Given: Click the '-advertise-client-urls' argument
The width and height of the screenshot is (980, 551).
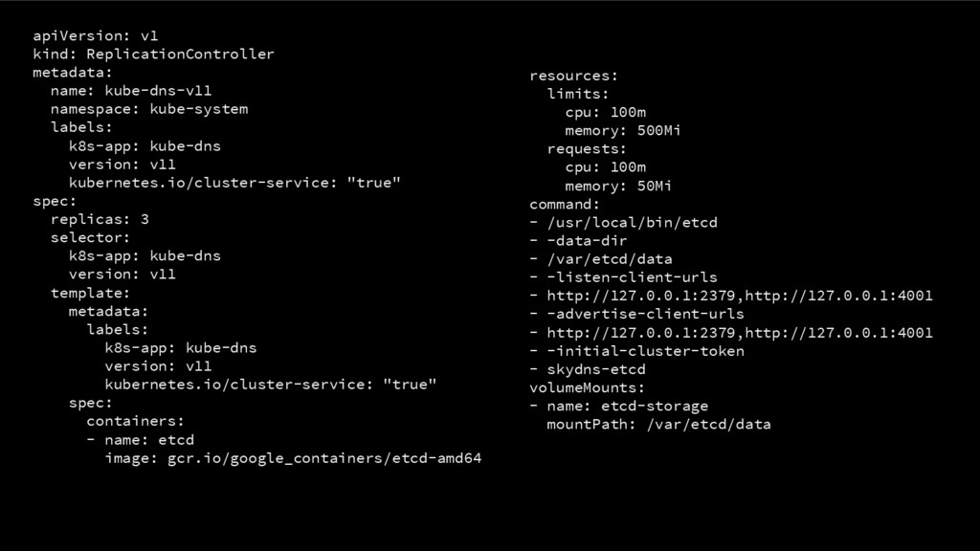Looking at the screenshot, I should pos(636,314).
